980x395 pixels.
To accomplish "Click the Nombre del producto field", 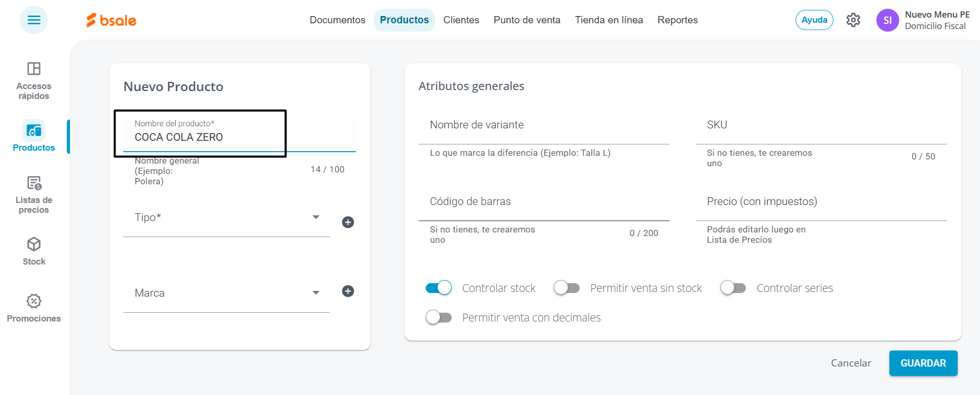I will 239,133.
